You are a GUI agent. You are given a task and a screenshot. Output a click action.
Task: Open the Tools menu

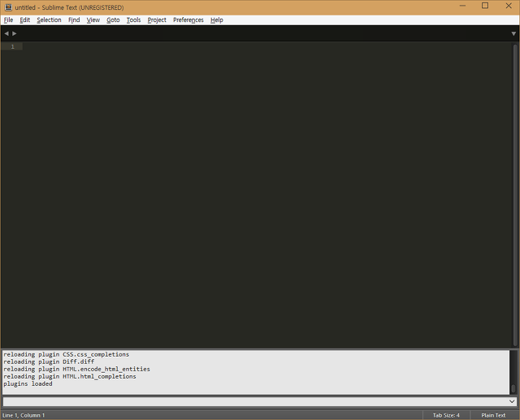tap(133, 19)
